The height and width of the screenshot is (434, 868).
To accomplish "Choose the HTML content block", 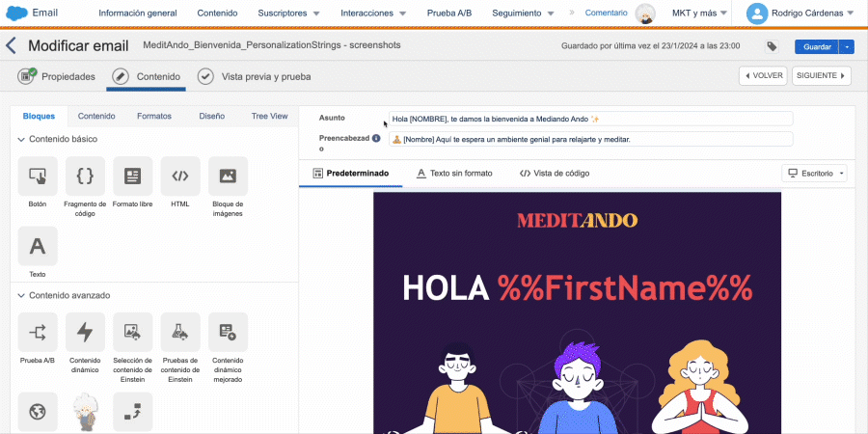I will point(180,176).
